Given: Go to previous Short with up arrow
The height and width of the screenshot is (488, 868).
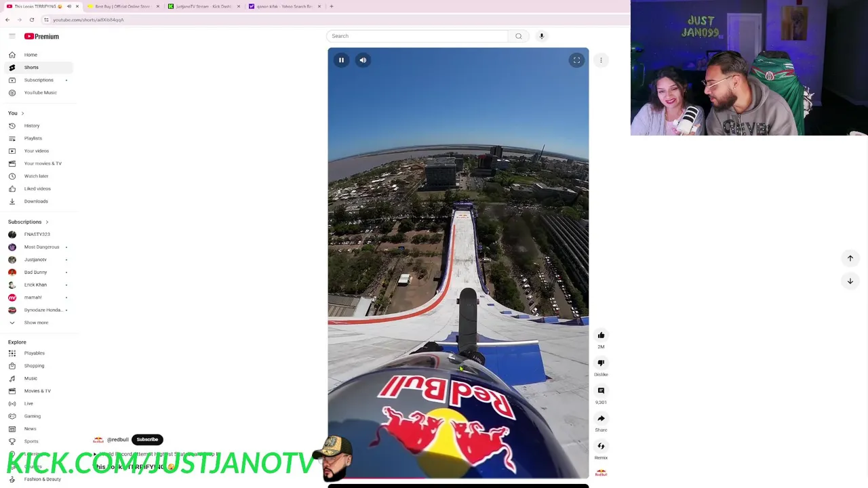Looking at the screenshot, I should pyautogui.click(x=850, y=258).
